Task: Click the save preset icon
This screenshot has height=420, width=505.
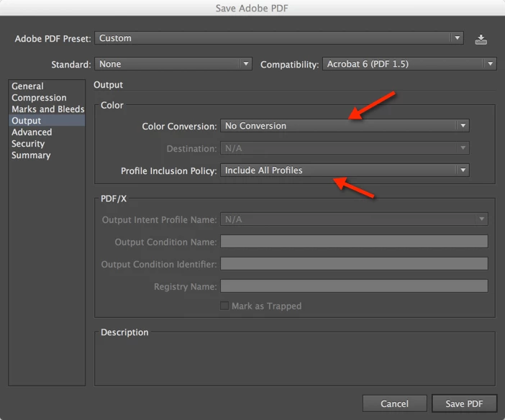Action: 481,40
